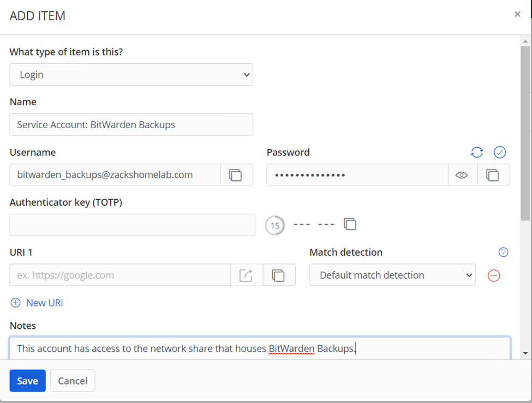Focus the Authenticator key (TOTP) field
Screen dimensions: 532x403
point(132,225)
